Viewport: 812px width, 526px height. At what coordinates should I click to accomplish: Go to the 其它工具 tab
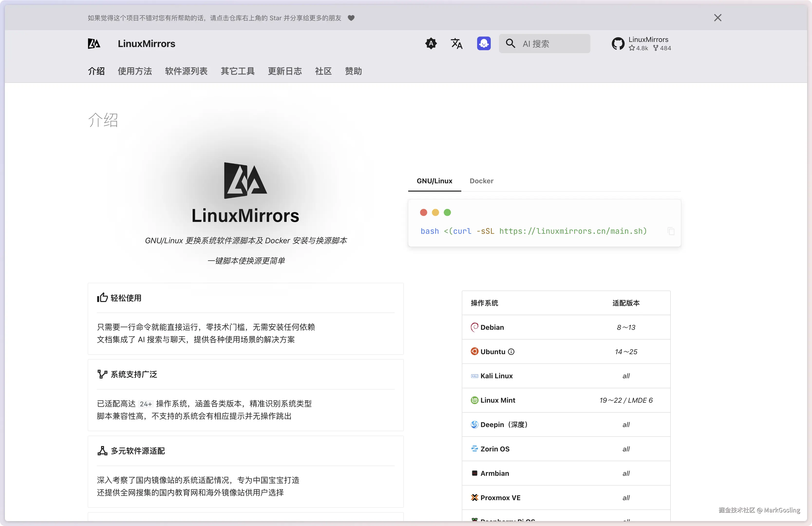(x=237, y=71)
